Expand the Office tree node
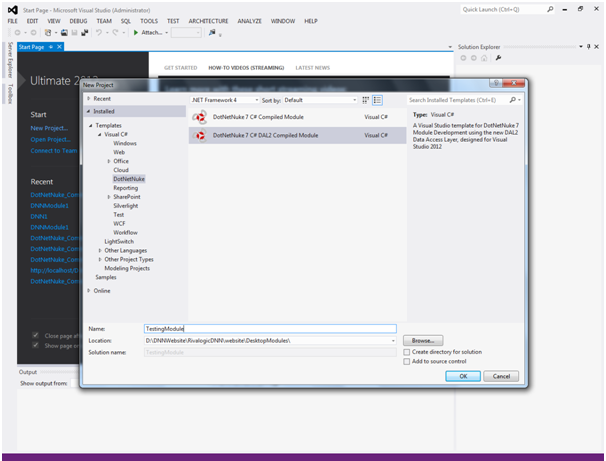606x461 pixels. click(x=109, y=161)
